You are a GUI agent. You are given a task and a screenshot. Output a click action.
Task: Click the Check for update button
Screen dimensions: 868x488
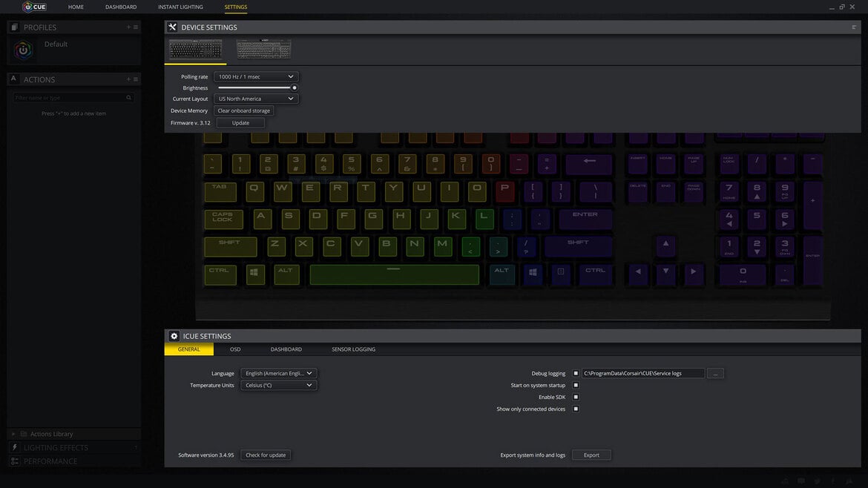pos(266,455)
